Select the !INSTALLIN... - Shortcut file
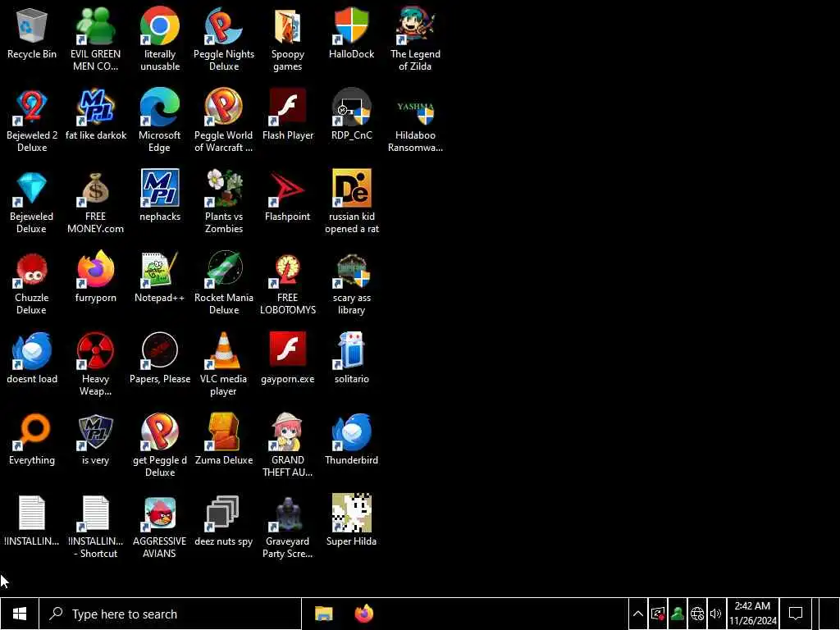This screenshot has height=630, width=840. (95, 527)
